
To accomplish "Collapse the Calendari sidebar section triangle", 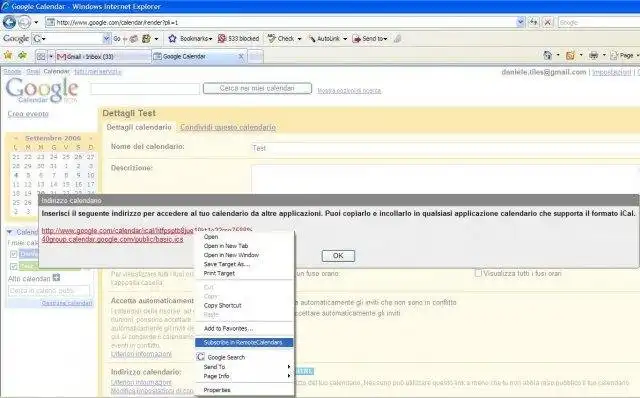I will coord(9,232).
